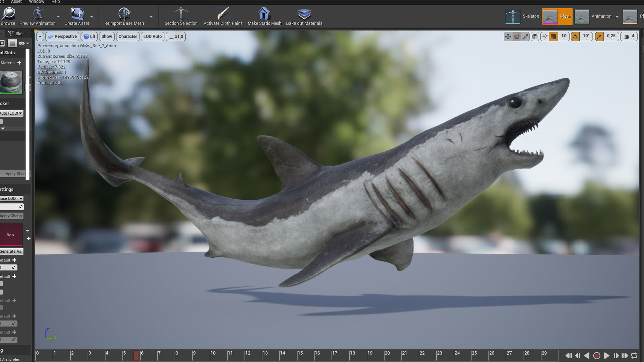This screenshot has height=362, width=644.
Task: Select the rotate transform gizmo
Action: tap(517, 37)
